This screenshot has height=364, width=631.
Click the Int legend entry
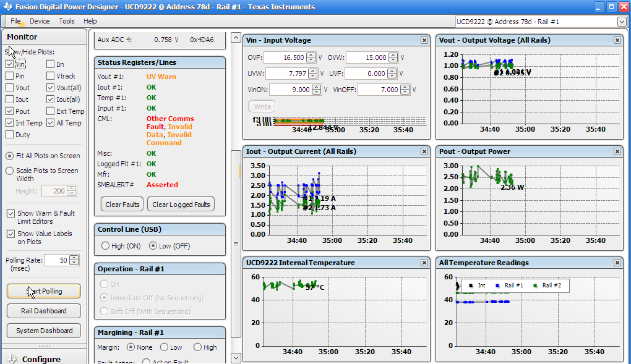(478, 285)
